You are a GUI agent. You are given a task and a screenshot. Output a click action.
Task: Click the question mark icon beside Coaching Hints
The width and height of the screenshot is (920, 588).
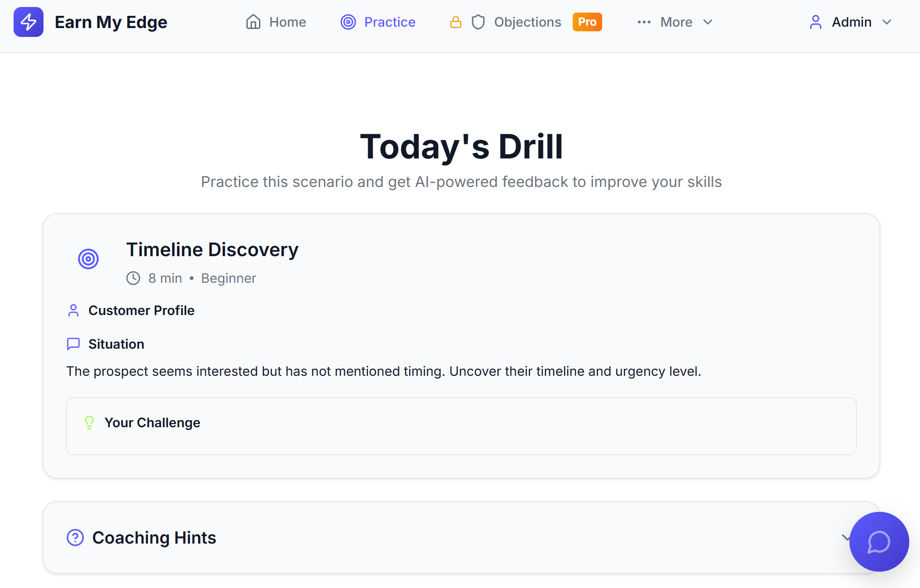pos(75,538)
